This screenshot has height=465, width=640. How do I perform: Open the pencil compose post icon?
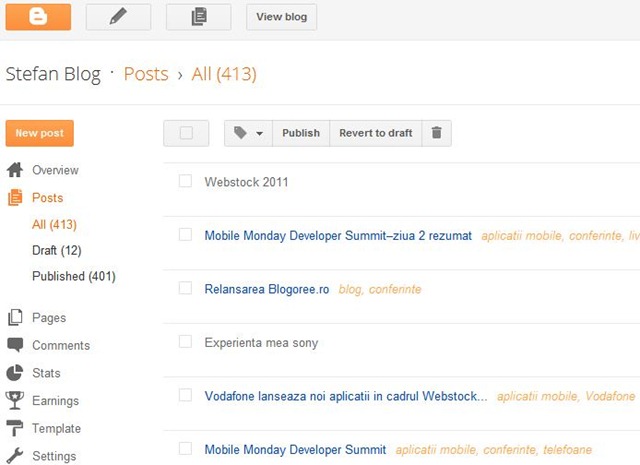[118, 17]
